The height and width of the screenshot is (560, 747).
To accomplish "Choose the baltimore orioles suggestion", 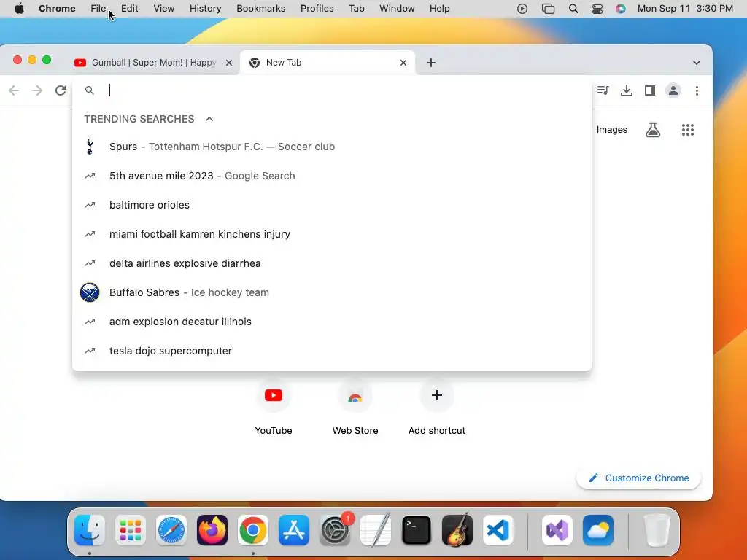I will point(332,205).
